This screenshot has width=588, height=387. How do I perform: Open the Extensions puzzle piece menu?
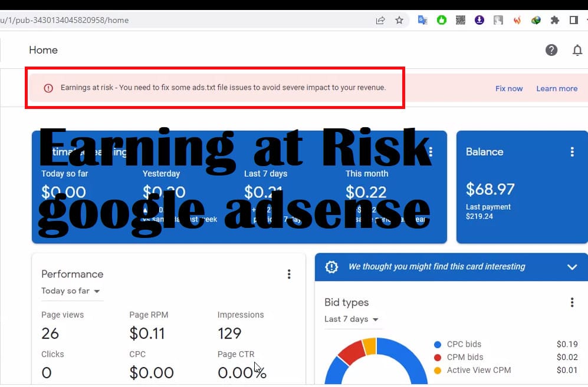coord(554,20)
